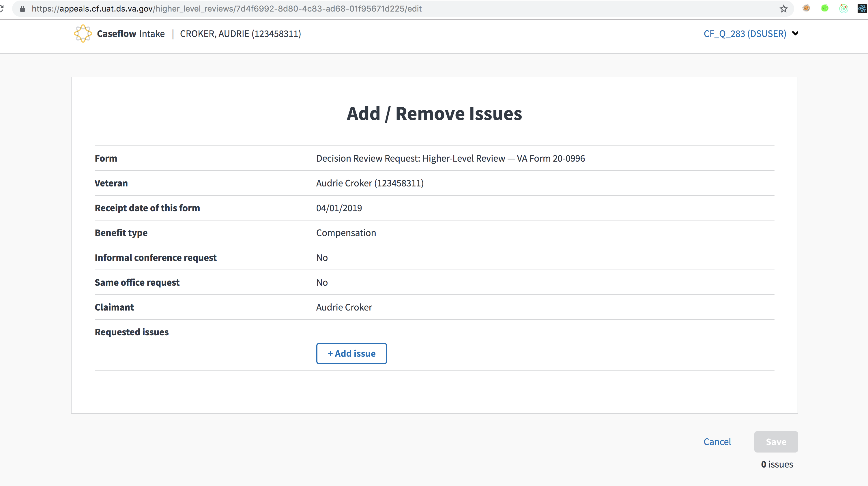The image size is (868, 486).
Task: Select the Audrie Croker (123458311) veteran value
Action: 370,183
